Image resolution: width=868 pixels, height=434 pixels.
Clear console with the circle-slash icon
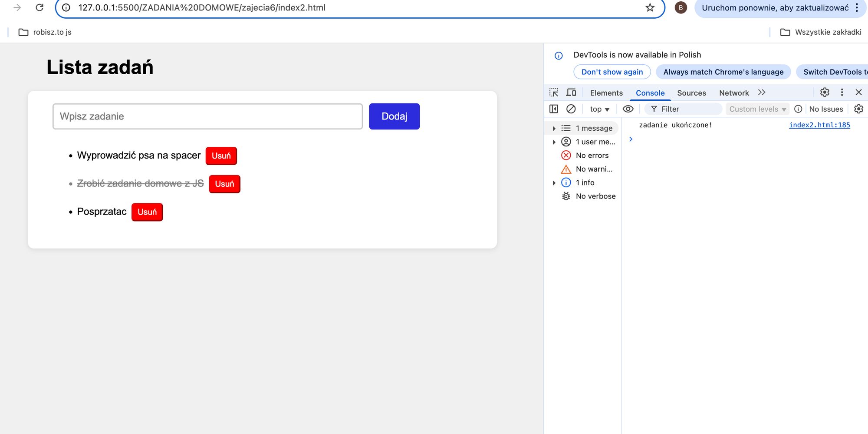571,109
